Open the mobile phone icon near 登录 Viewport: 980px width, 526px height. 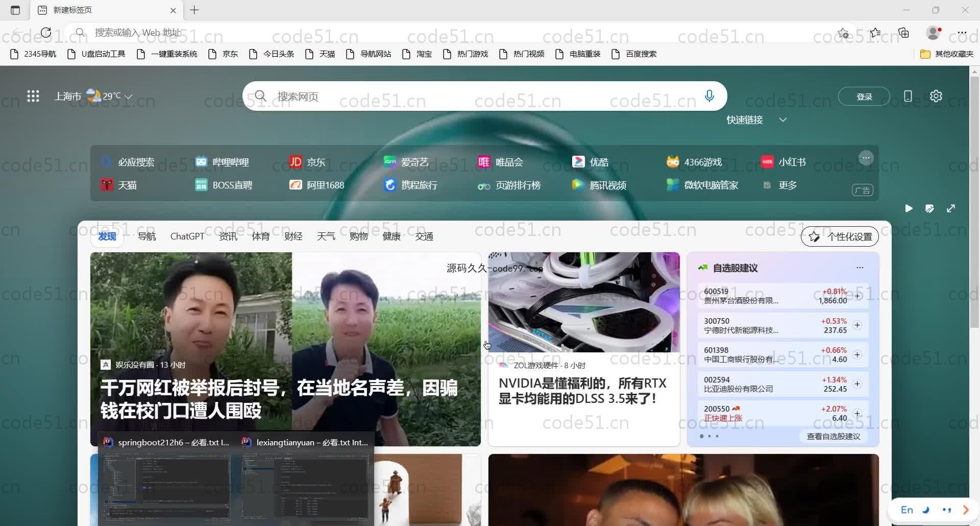coord(908,96)
